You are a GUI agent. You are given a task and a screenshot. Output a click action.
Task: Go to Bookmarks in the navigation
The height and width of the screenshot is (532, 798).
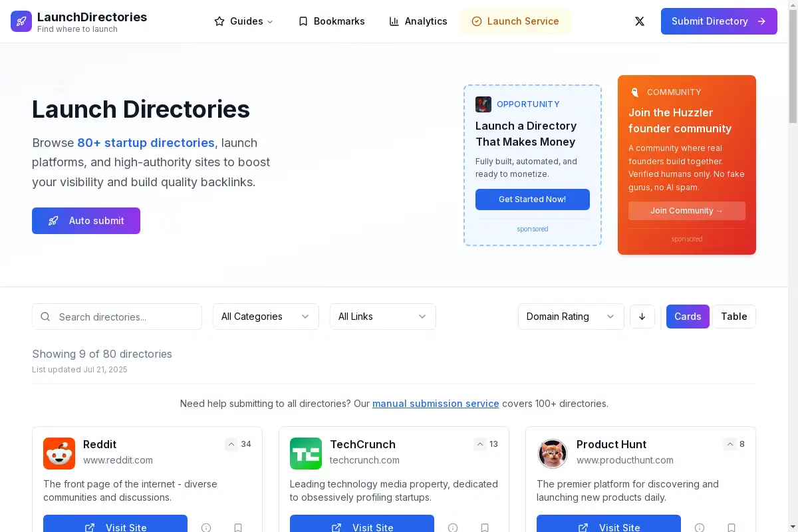[331, 21]
